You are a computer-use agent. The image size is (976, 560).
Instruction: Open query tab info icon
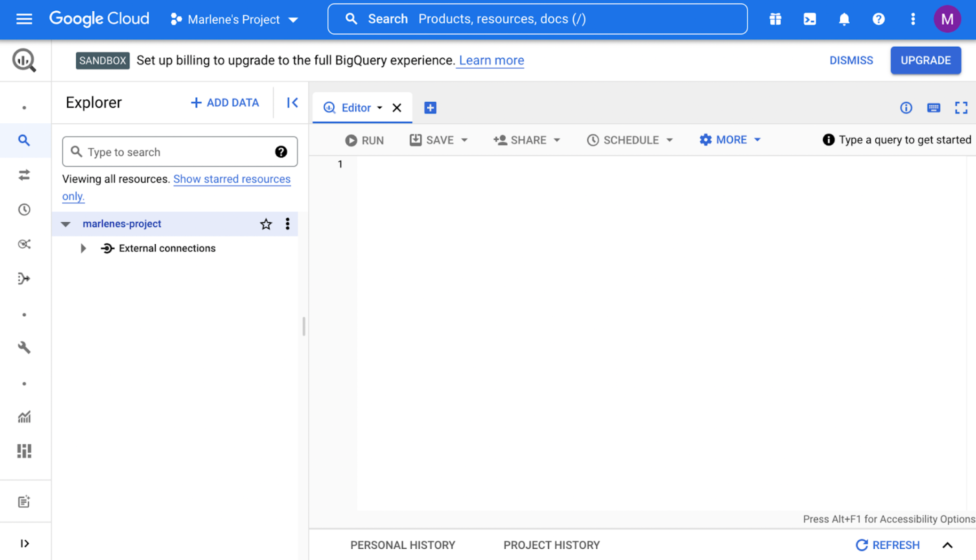point(906,108)
